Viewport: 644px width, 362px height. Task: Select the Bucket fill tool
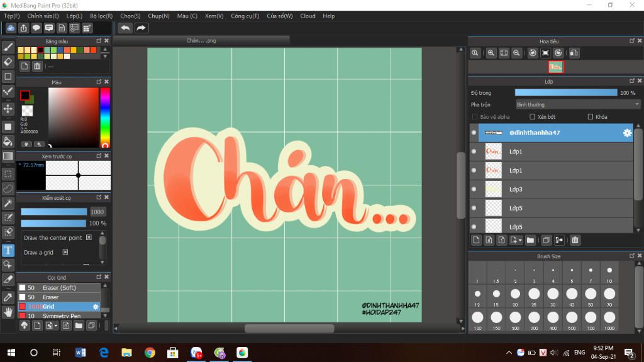coord(8,141)
